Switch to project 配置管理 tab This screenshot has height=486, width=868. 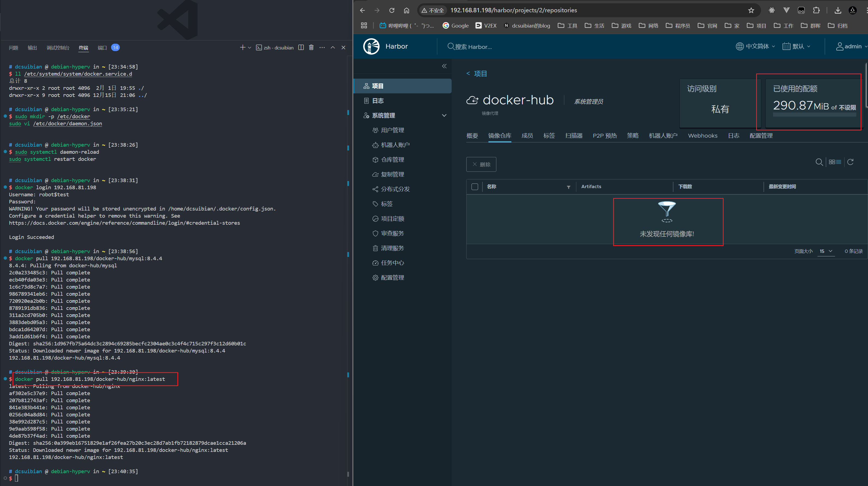(761, 136)
